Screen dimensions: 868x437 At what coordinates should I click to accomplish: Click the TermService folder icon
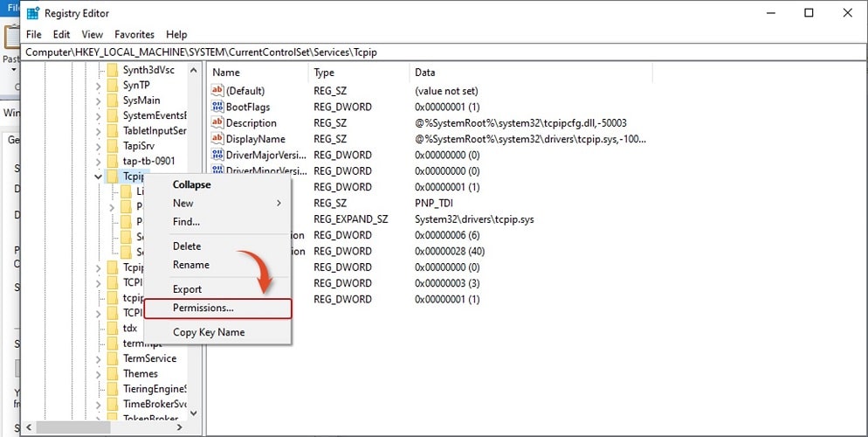click(113, 358)
